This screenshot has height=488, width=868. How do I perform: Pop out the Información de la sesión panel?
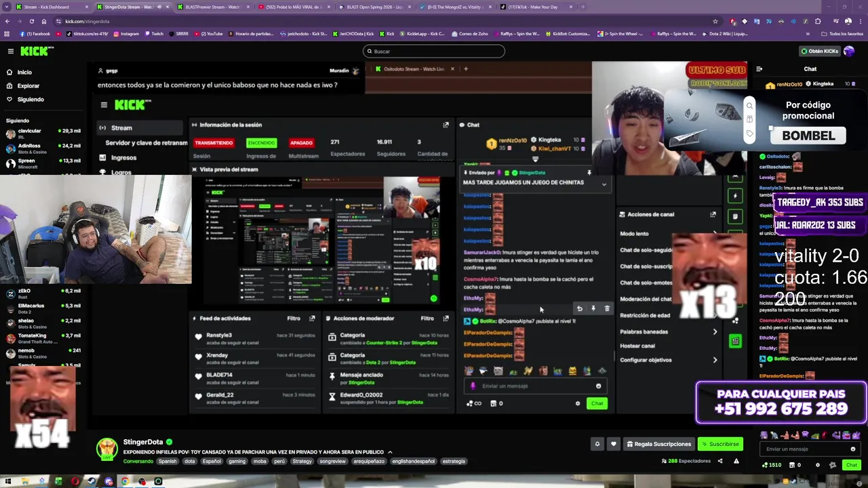(446, 125)
